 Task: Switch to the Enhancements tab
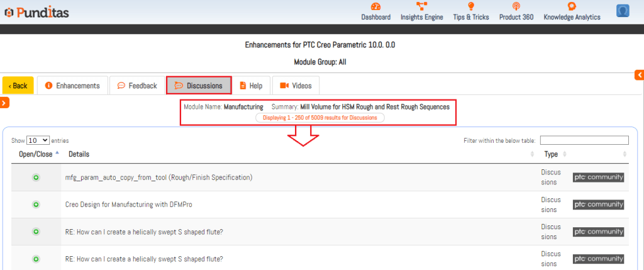point(72,86)
